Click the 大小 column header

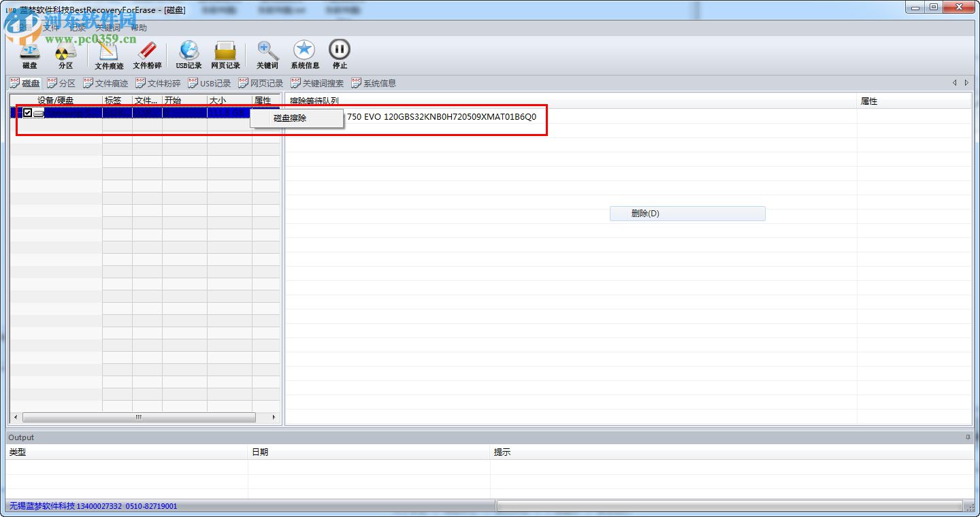tap(229, 101)
